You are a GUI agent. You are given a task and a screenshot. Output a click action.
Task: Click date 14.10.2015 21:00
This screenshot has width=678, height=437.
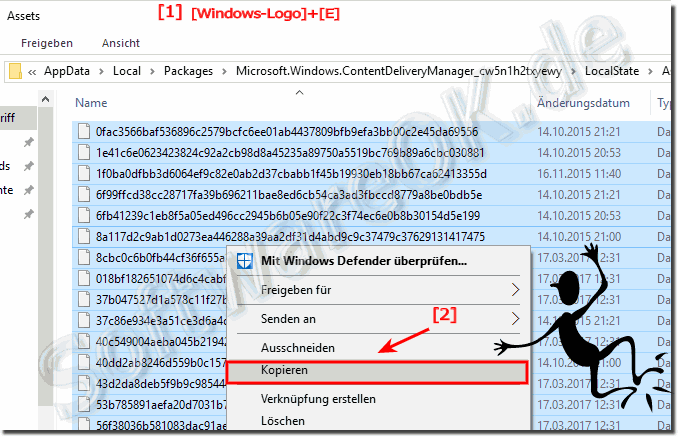tap(579, 236)
